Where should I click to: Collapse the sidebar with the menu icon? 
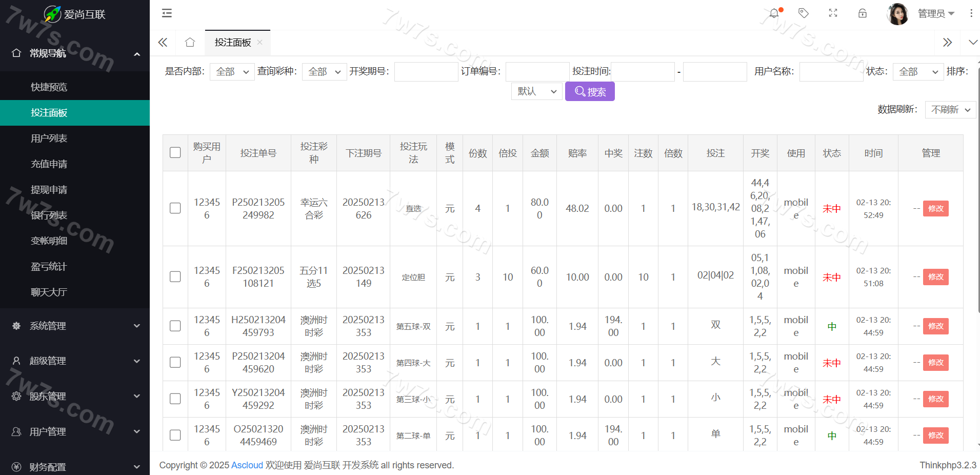pos(167,13)
